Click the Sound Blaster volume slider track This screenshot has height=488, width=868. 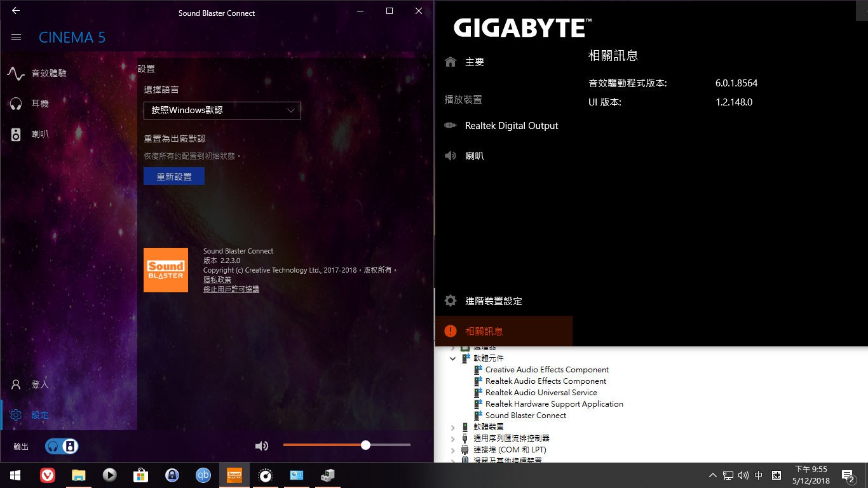[x=347, y=445]
